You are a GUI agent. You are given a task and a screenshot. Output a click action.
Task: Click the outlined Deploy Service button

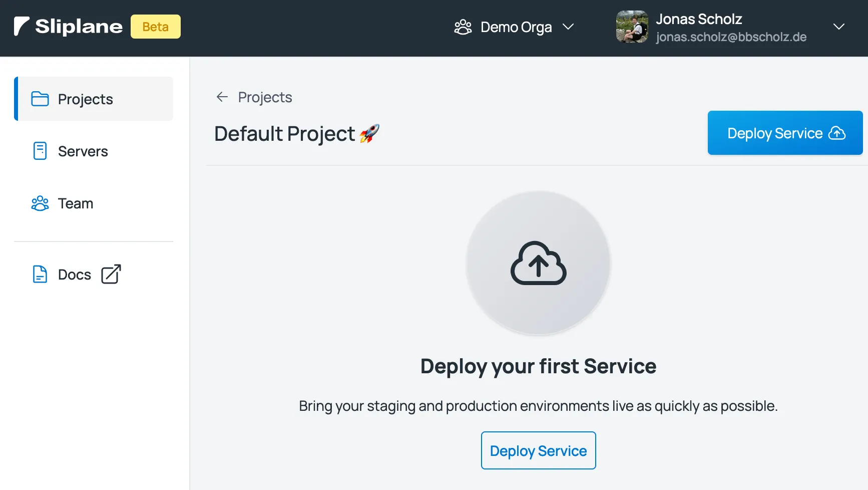(538, 450)
